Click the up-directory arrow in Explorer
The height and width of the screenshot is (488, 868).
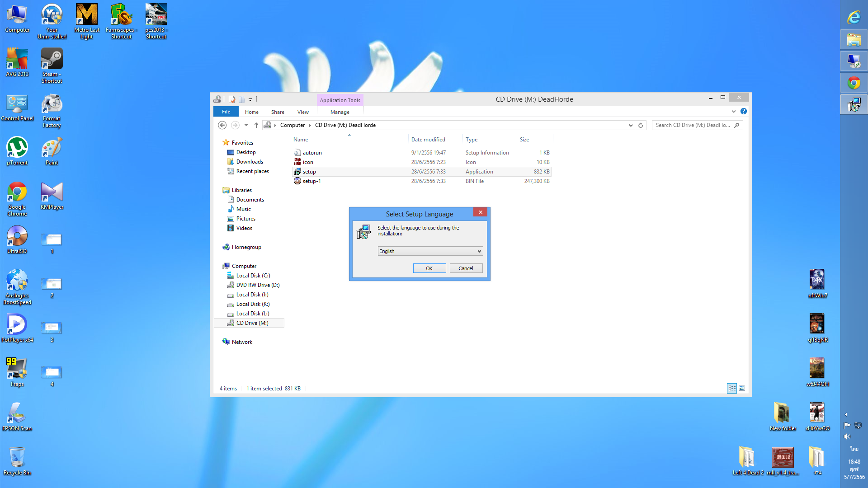point(256,125)
